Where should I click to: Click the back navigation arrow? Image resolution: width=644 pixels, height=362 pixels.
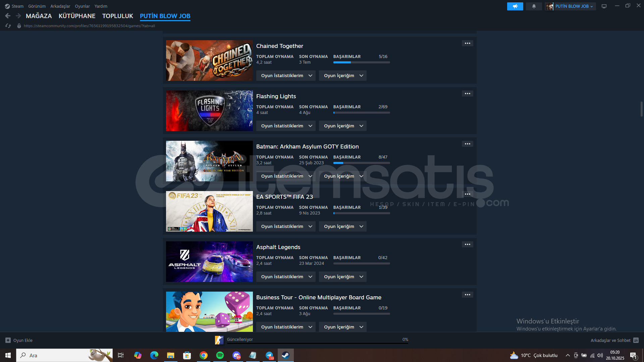coord(8,16)
